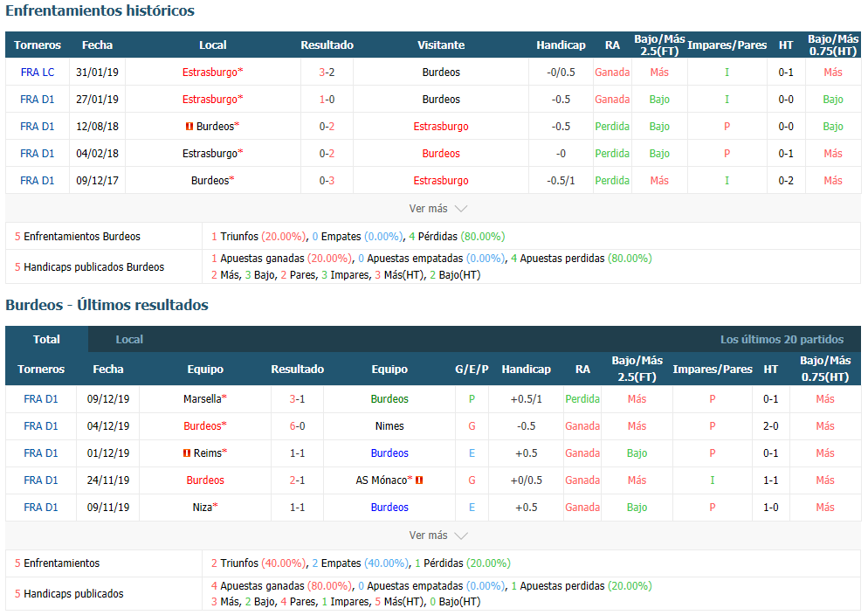Expand Ver más under Enfrentamientos históricos
Screen dimensions: 868x615
point(437,208)
